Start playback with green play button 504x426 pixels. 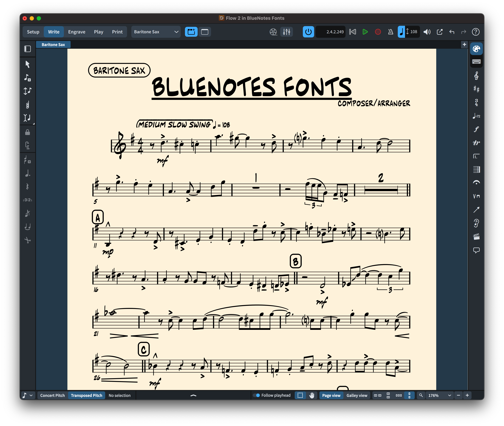click(x=365, y=32)
